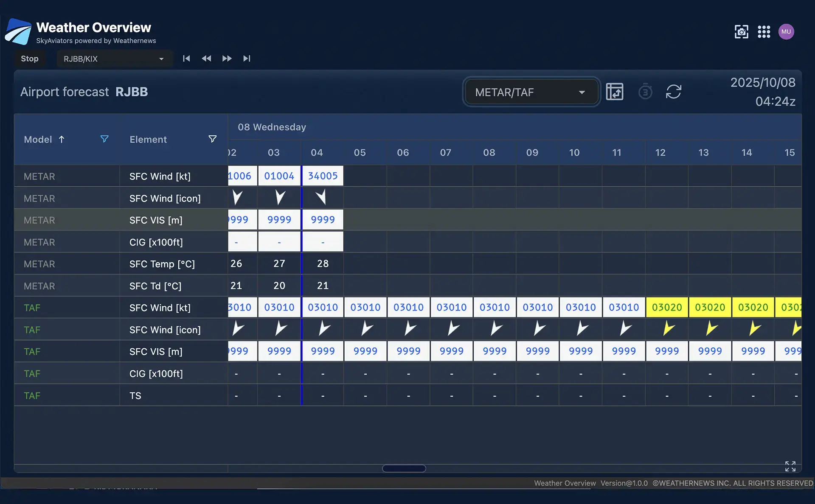This screenshot has height=504, width=815.
Task: Click the MU user avatar
Action: 786,32
